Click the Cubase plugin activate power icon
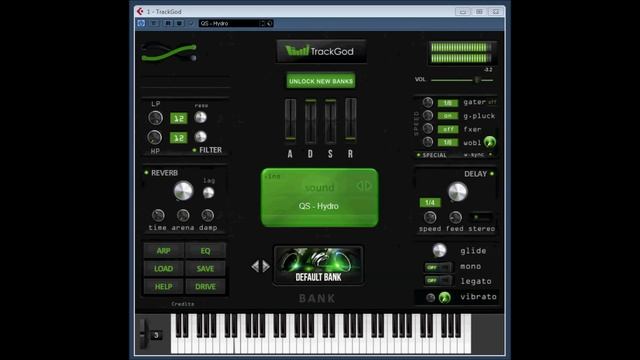640x360 pixels. pos(141,23)
